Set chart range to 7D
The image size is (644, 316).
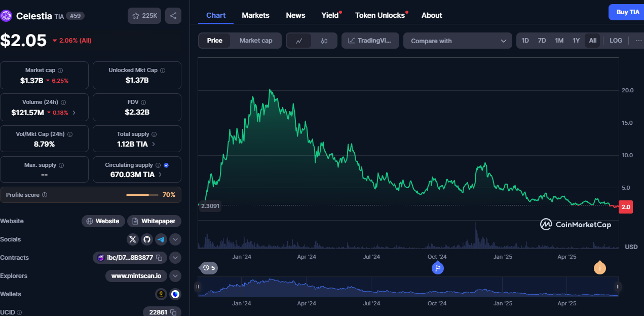[x=542, y=41]
